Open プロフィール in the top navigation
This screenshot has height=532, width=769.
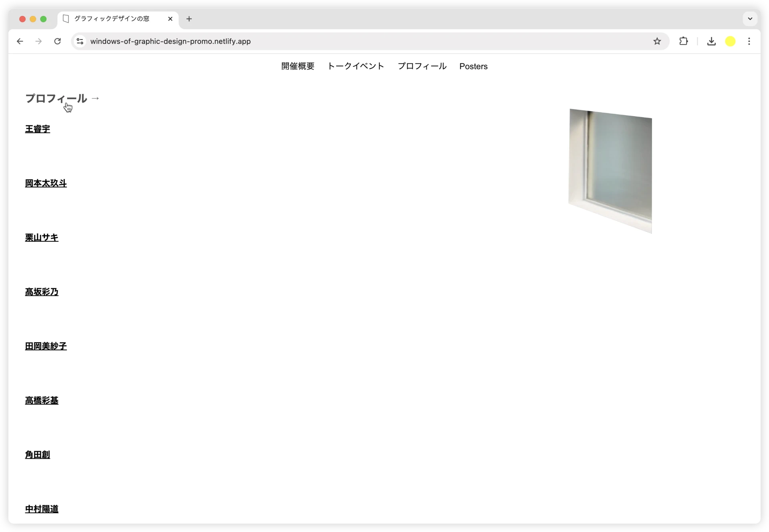[422, 66]
